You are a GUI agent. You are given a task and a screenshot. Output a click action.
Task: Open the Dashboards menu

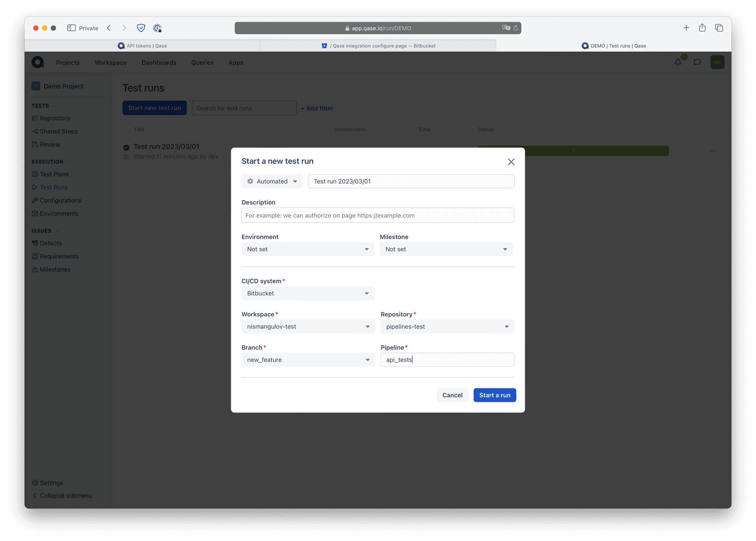159,63
